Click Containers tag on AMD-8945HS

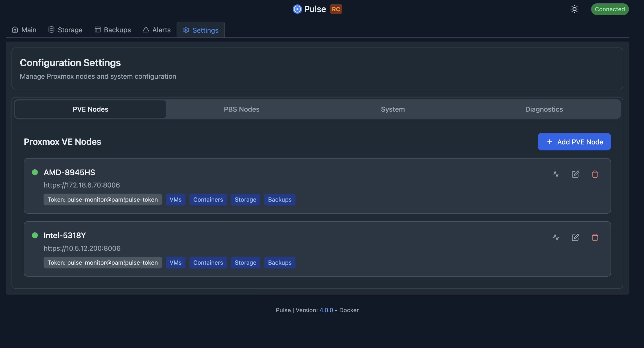pyautogui.click(x=208, y=200)
